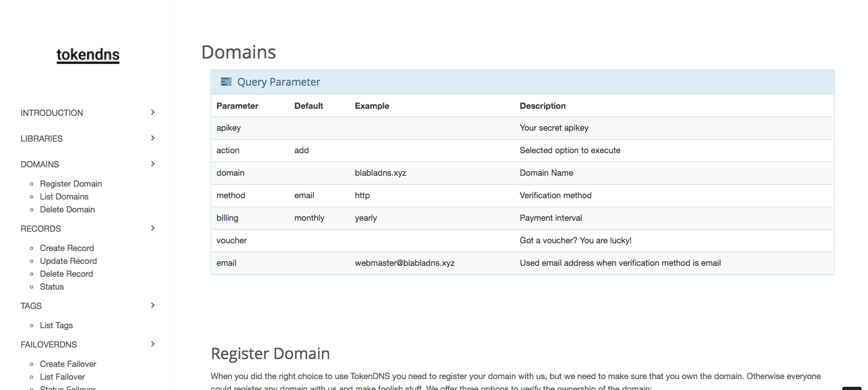Viewport: 868px width, 390px height.
Task: Go to List Tags link
Action: click(x=57, y=325)
